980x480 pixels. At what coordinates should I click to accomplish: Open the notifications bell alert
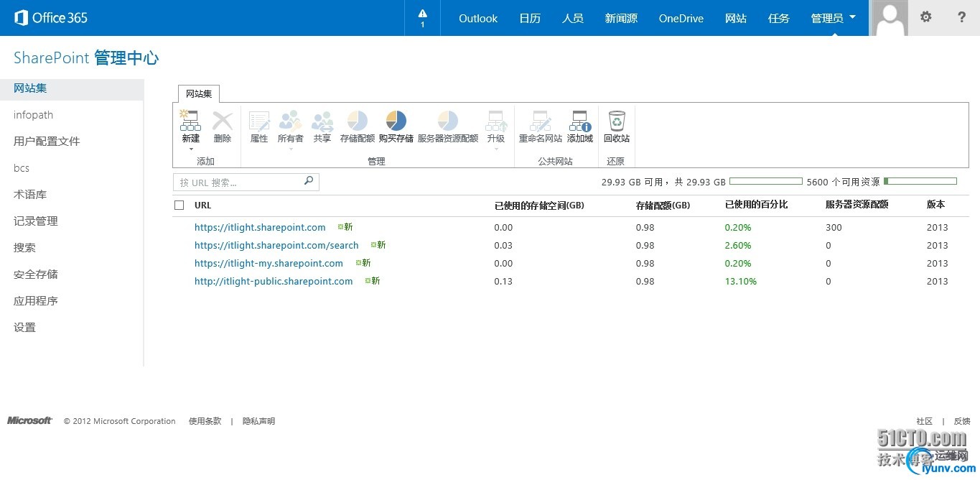(x=422, y=18)
